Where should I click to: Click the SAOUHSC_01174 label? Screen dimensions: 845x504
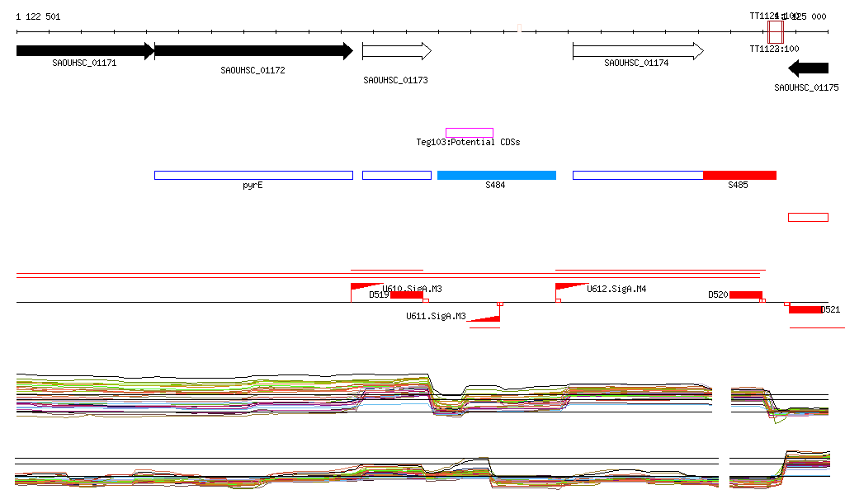(x=636, y=63)
